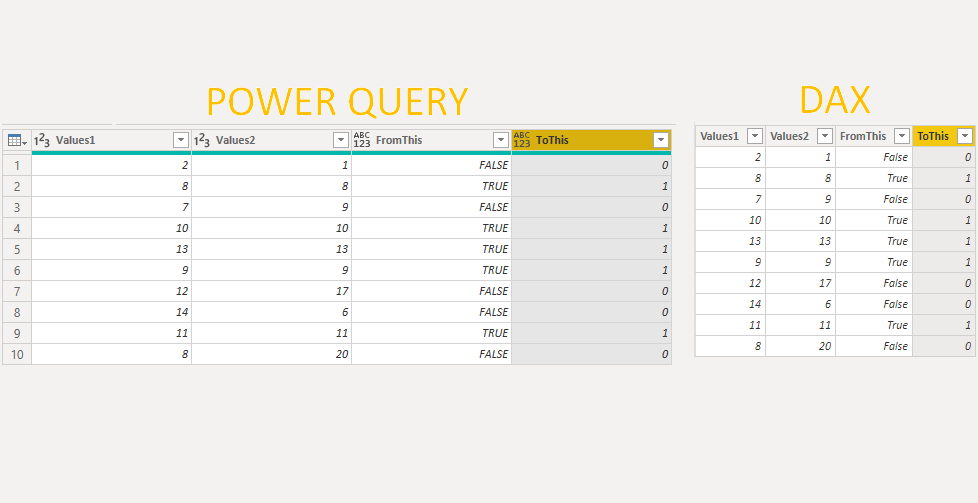Click FromThis TRUE cell in Power Query row 5

pyautogui.click(x=432, y=249)
